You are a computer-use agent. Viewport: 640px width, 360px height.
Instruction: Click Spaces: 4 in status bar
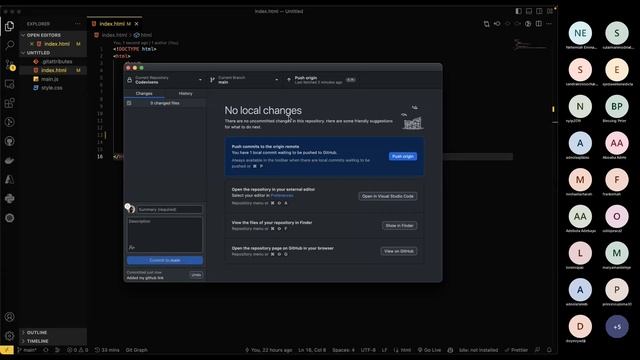(343, 350)
